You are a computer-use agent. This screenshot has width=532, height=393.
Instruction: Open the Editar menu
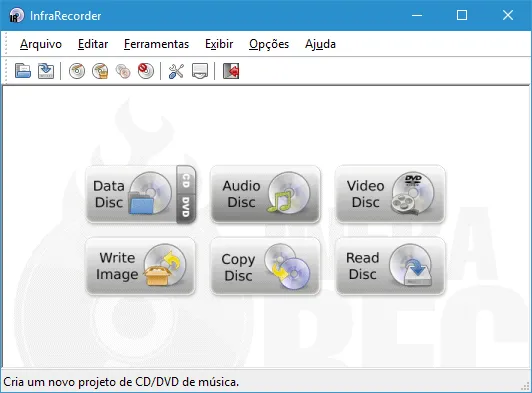pyautogui.click(x=93, y=44)
